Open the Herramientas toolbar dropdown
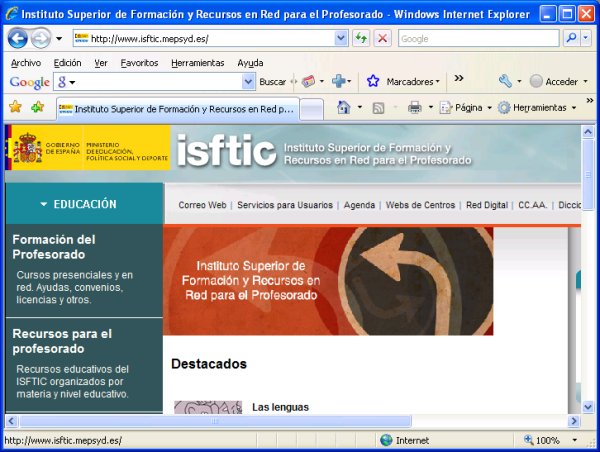 pos(573,107)
